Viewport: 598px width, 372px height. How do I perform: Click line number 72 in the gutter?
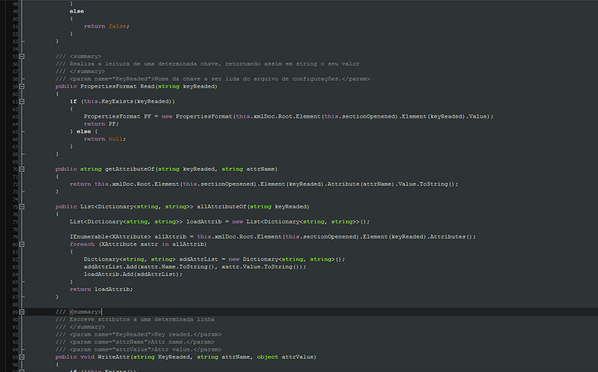coord(15,184)
